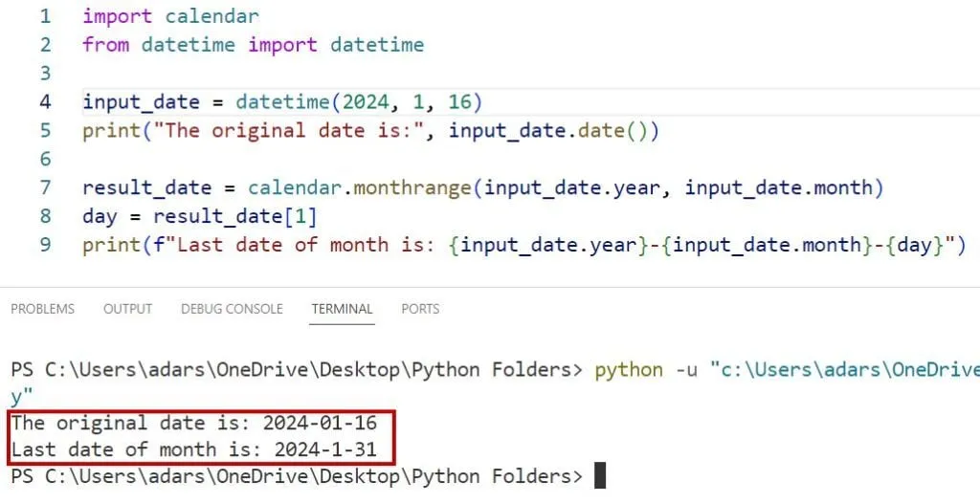Place cursor in year value 2024 in datetime call
This screenshot has height=503, width=980.
click(x=366, y=102)
